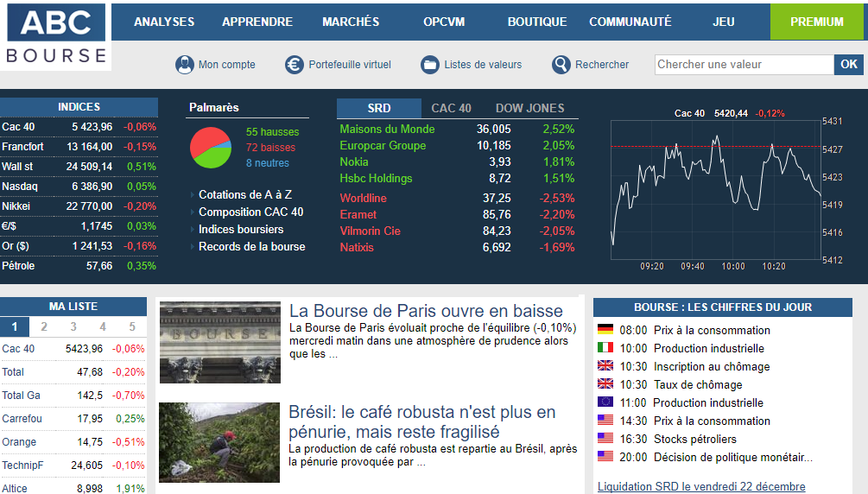Open the APPRENDRE menu

coord(257,22)
